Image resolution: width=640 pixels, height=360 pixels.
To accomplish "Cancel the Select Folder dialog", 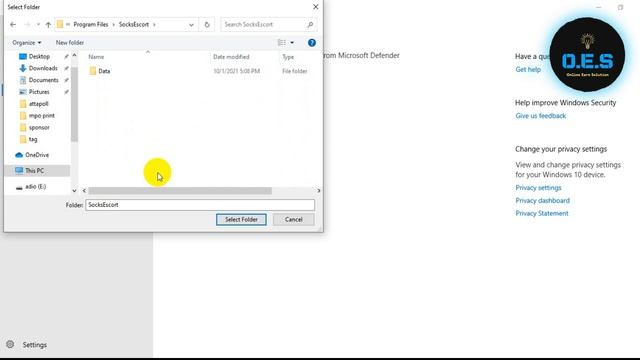I will pos(293,220).
